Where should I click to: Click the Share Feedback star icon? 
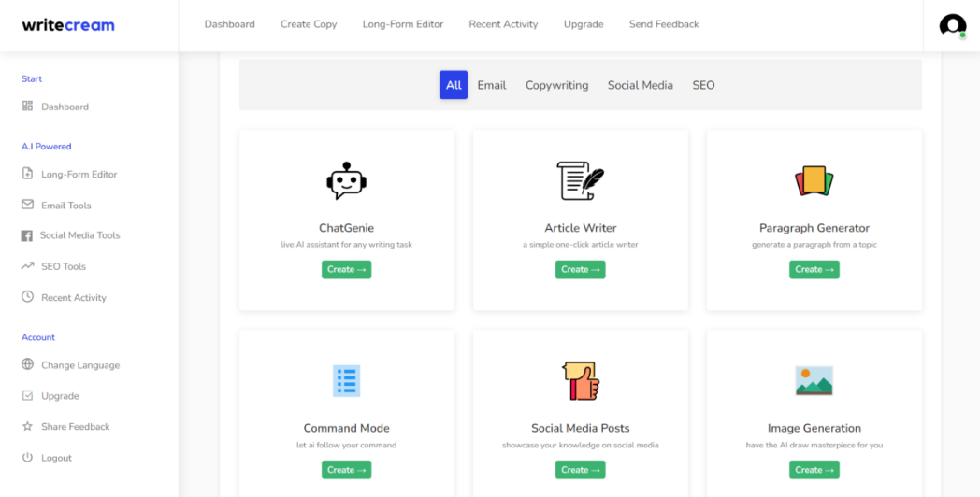(x=27, y=426)
